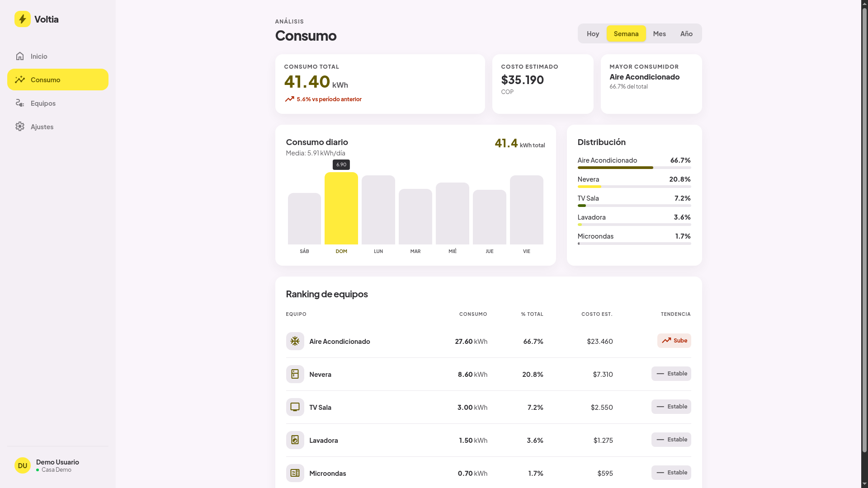Screen dimensions: 868x488
Task: Click the Equipos plug icon
Action: click(20, 103)
